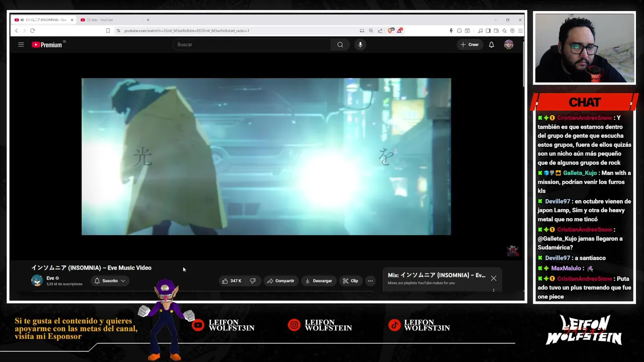Like the video with thumbs up 347 K
Screen dimensions: 644x362
pos(232,281)
